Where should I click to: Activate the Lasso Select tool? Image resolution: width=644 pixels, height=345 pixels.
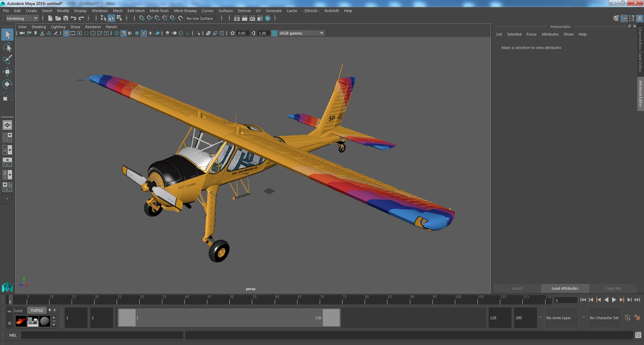point(7,47)
